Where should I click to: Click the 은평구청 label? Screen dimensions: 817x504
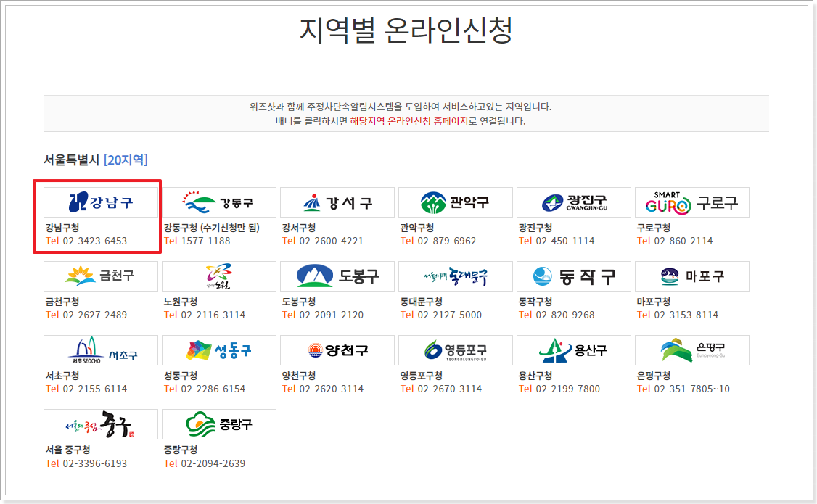point(654,376)
